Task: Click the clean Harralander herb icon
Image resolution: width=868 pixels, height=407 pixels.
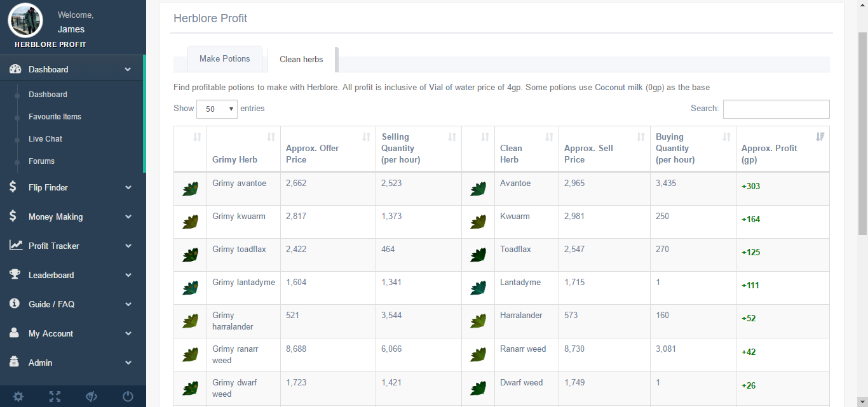Action: coord(478,321)
